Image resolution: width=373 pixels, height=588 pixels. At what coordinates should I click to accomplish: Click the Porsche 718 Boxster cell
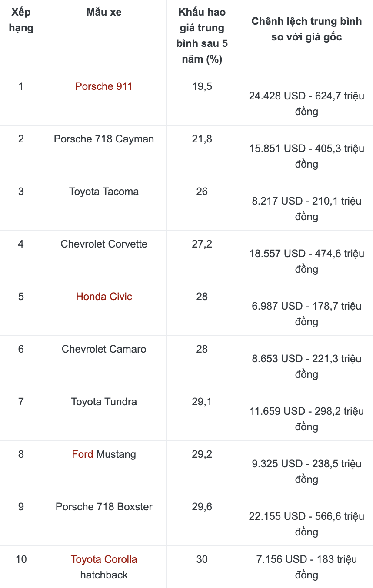(x=104, y=507)
